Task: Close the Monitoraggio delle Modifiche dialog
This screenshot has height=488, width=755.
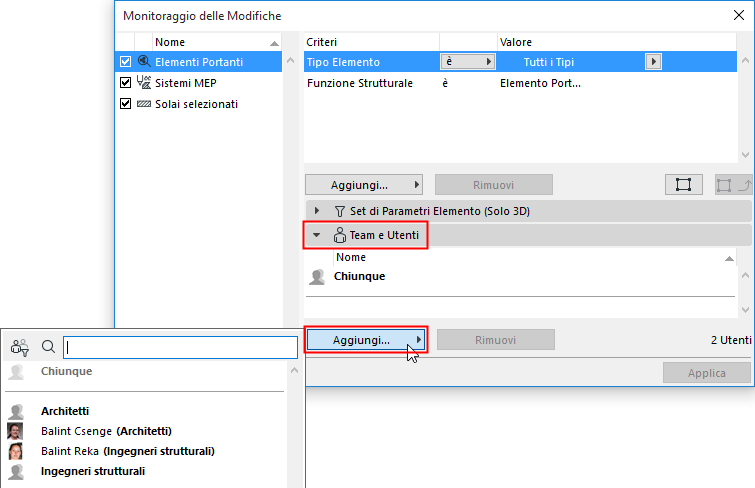Action: 739,15
